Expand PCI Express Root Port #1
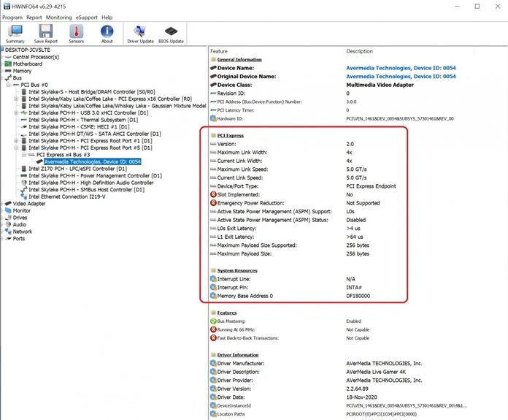The height and width of the screenshot is (420, 508). [x=17, y=141]
